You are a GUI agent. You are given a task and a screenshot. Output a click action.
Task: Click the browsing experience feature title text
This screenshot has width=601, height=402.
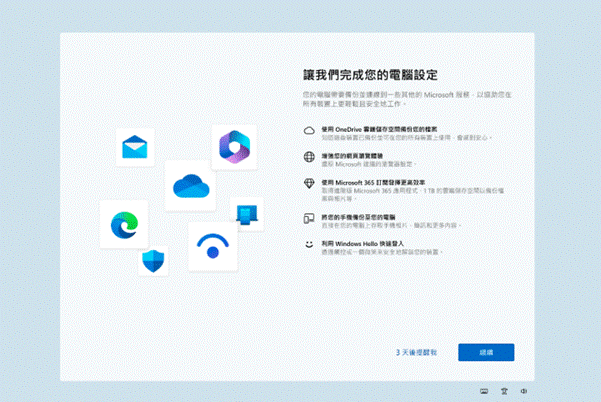pos(352,156)
